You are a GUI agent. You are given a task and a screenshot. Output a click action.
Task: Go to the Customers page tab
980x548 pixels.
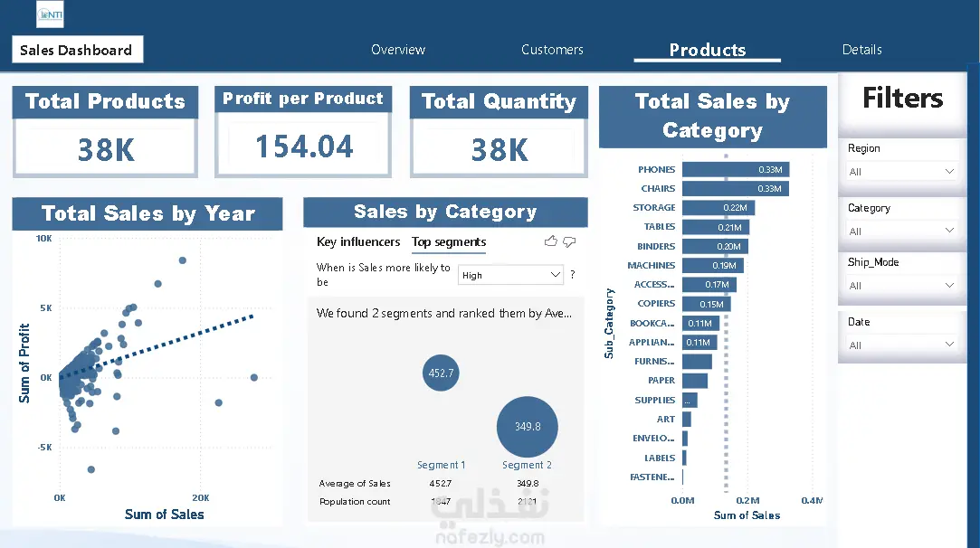pos(552,50)
